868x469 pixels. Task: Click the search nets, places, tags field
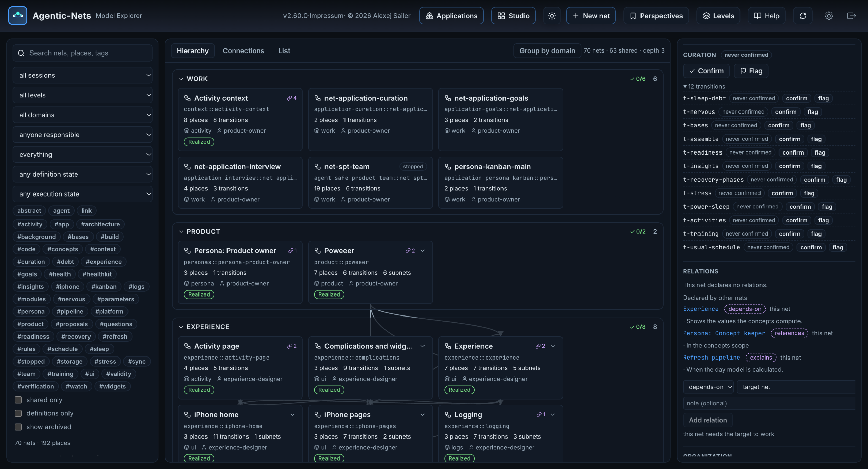(82, 53)
